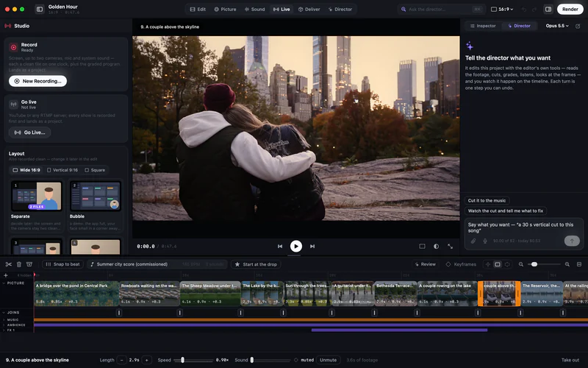Click the redo arrow in top bar
The height and width of the screenshot is (368, 588).
pyautogui.click(x=534, y=9)
